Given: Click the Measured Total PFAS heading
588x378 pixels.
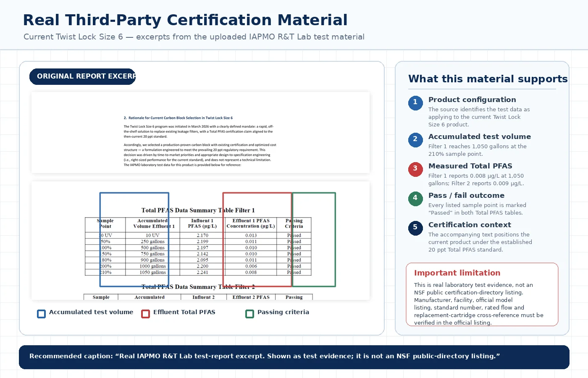Looking at the screenshot, I should tap(470, 166).
